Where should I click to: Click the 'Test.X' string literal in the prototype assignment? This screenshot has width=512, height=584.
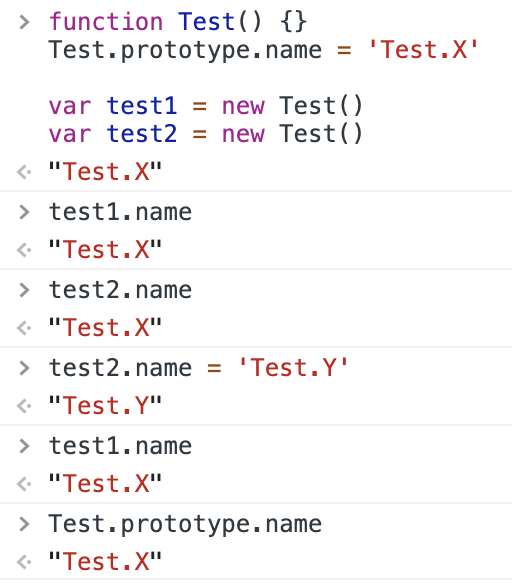(x=423, y=50)
